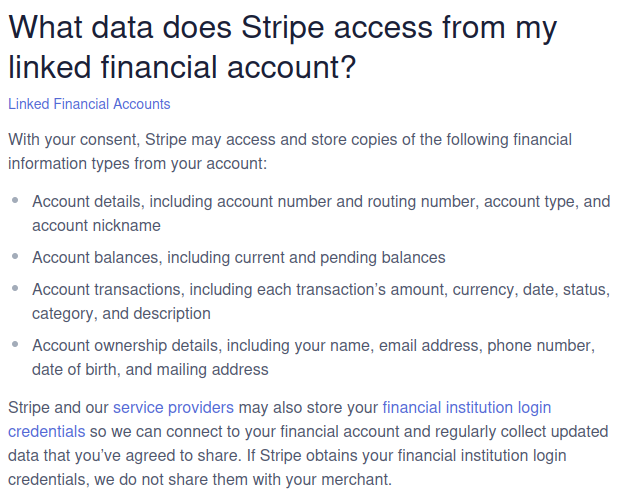Click the bullet dot beside Account transactions
This screenshot has width=638, height=503.
(x=15, y=289)
